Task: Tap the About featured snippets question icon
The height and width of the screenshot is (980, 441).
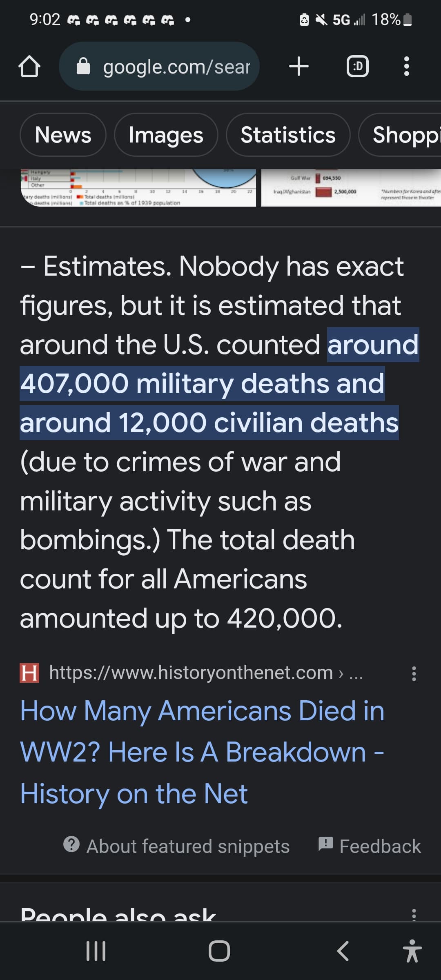Action: click(71, 844)
